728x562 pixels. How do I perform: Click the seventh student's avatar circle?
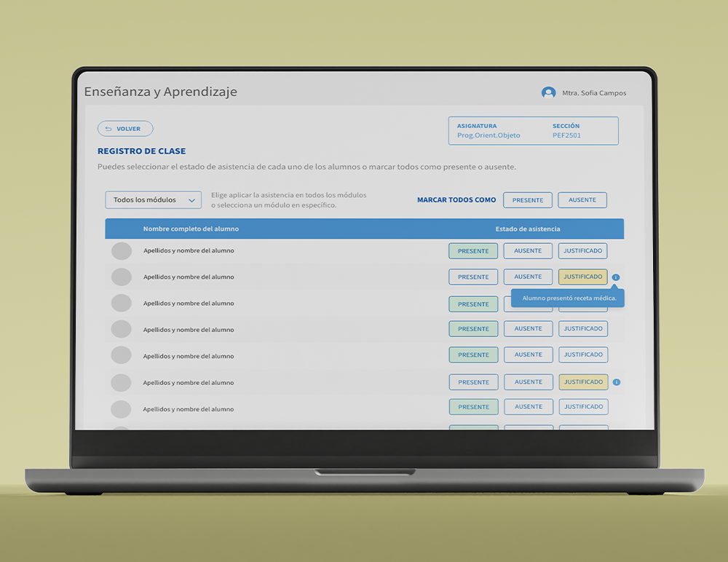click(x=122, y=409)
